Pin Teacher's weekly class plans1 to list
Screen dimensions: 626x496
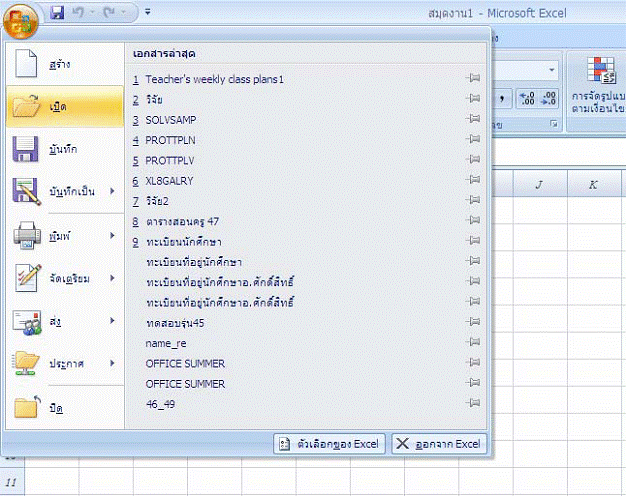point(473,78)
